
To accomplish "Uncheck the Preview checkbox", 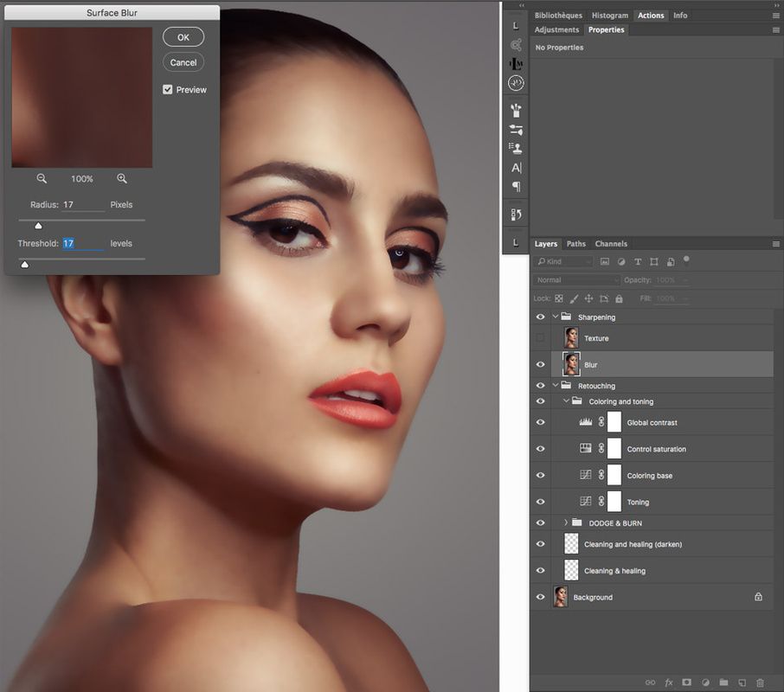I will click(168, 89).
